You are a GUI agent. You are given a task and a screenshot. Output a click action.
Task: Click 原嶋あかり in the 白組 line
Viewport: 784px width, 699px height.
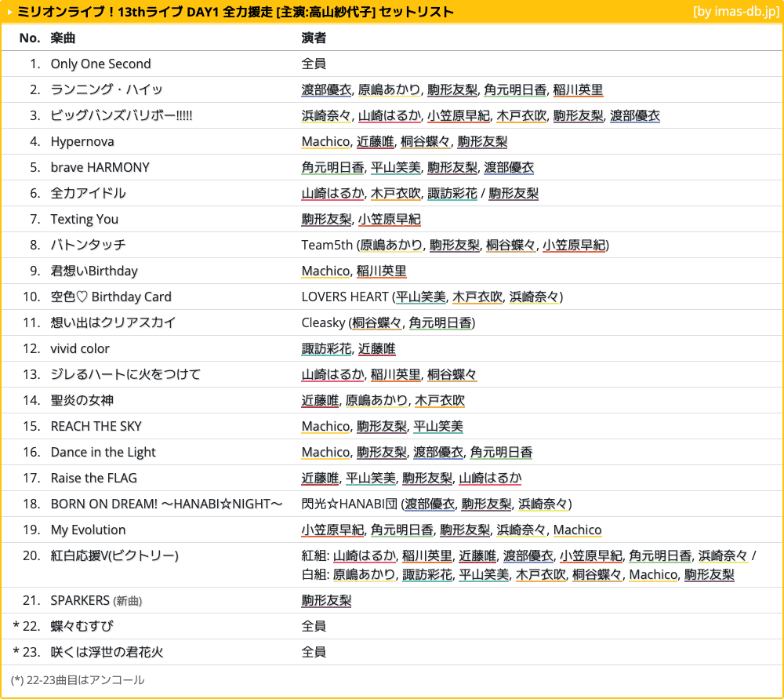365,575
